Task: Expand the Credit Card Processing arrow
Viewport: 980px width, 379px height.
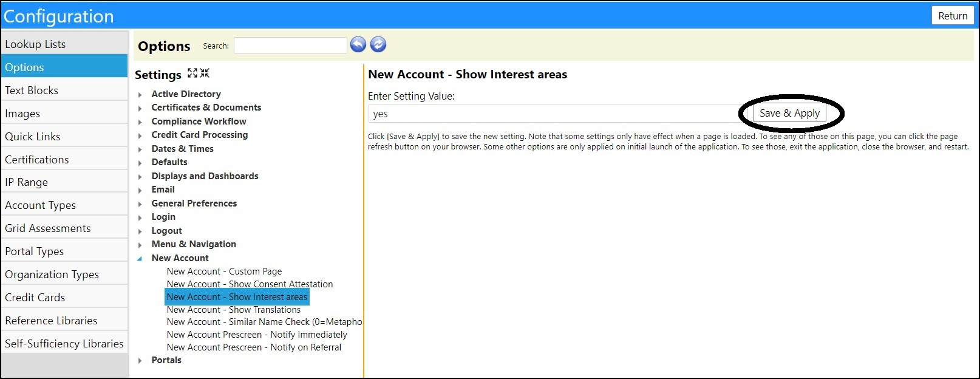Action: coord(140,135)
